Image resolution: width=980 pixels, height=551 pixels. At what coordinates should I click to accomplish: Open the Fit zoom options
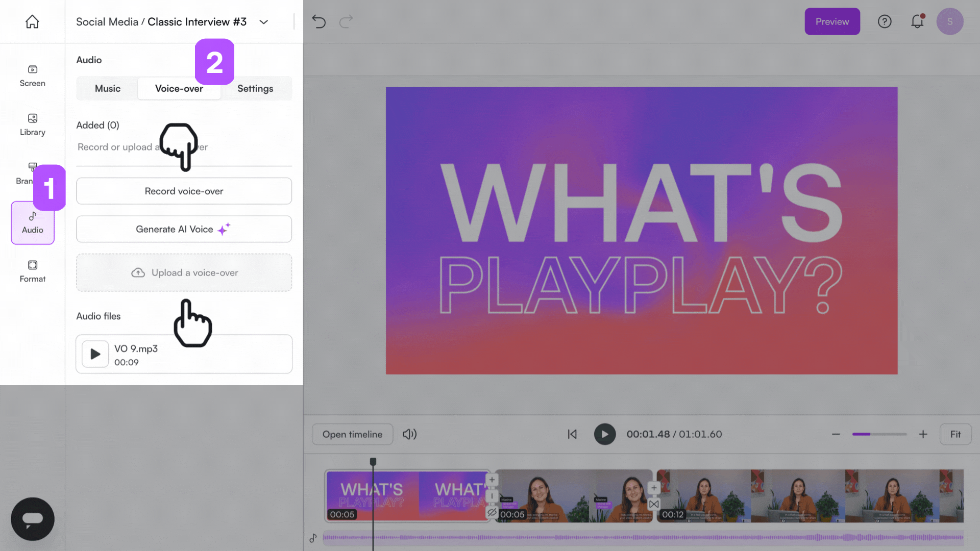pos(955,434)
